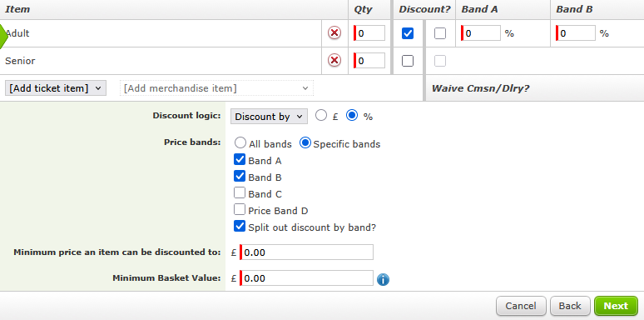Click the Qty column header
Image resolution: width=644 pixels, height=320 pixels.
pyautogui.click(x=363, y=9)
